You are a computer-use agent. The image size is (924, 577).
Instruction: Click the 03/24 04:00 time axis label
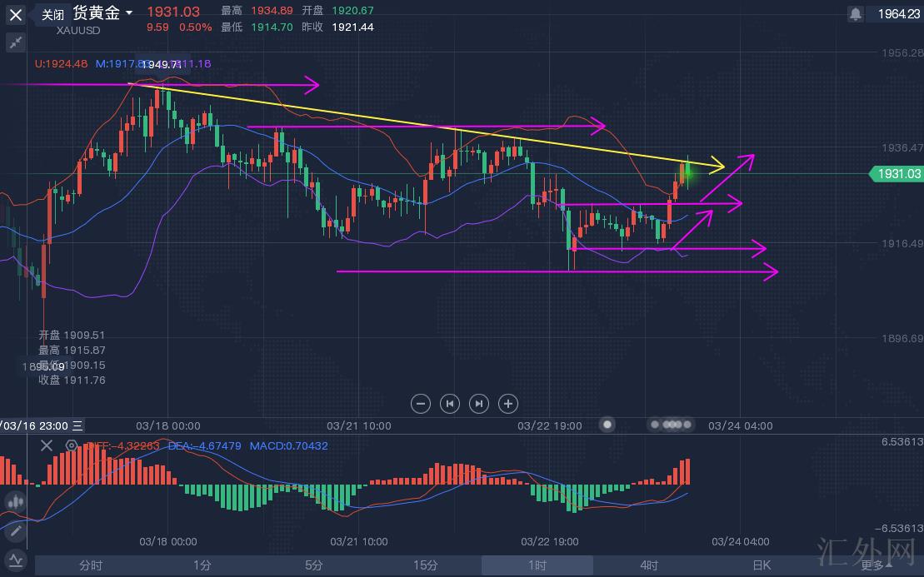(740, 425)
